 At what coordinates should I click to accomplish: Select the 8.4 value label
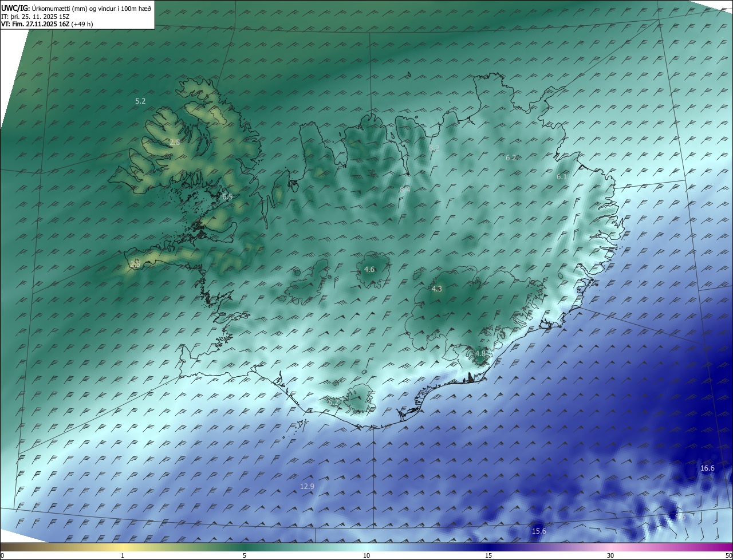click(405, 189)
